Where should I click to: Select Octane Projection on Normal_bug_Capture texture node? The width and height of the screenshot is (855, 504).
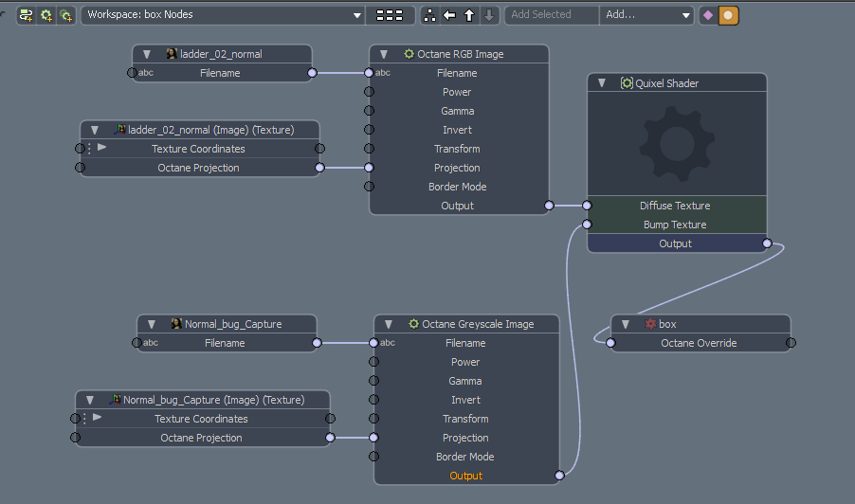(201, 438)
